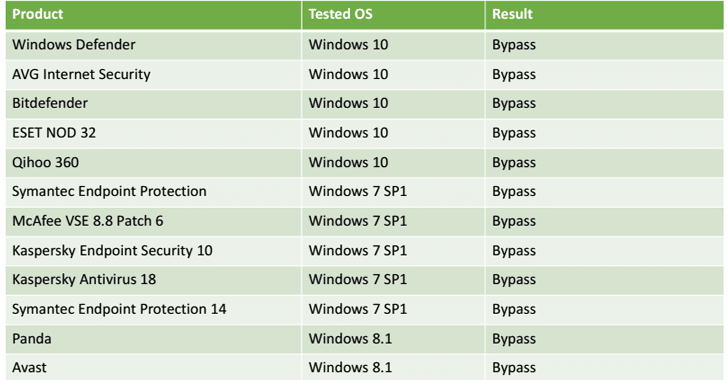Select the Windows Defender product cell
This screenshot has height=380, width=728.
point(154,45)
